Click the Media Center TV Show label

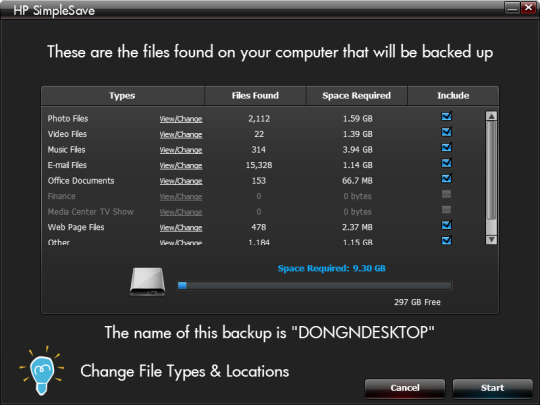point(91,211)
